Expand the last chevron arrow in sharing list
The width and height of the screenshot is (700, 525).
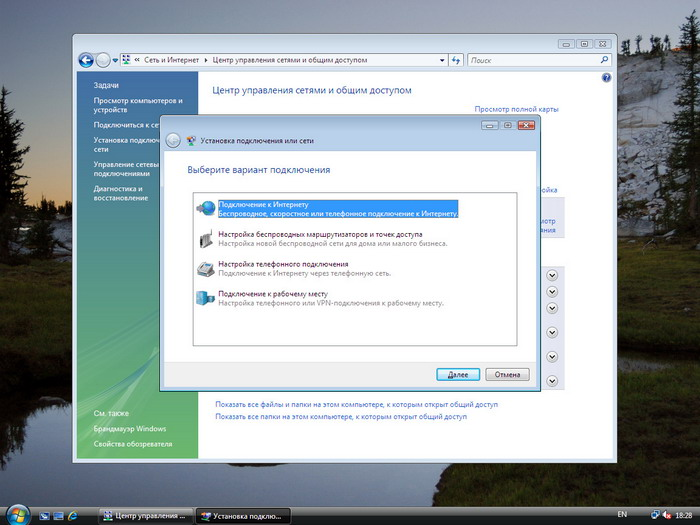(552, 381)
